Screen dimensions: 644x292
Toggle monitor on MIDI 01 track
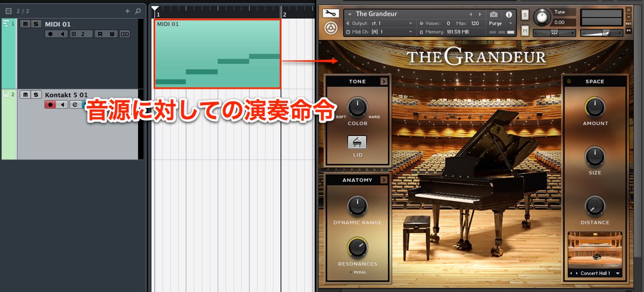[62, 34]
